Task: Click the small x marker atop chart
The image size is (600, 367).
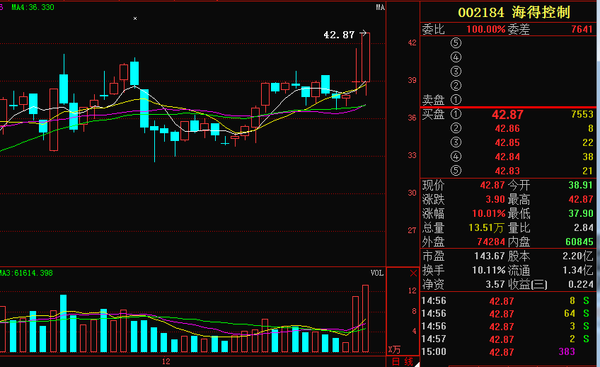Action: 135,18
